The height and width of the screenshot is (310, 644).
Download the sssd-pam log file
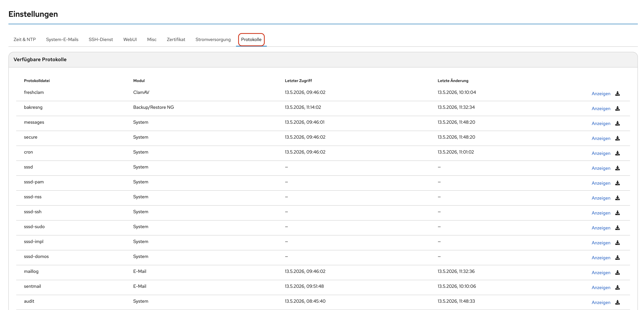(617, 183)
